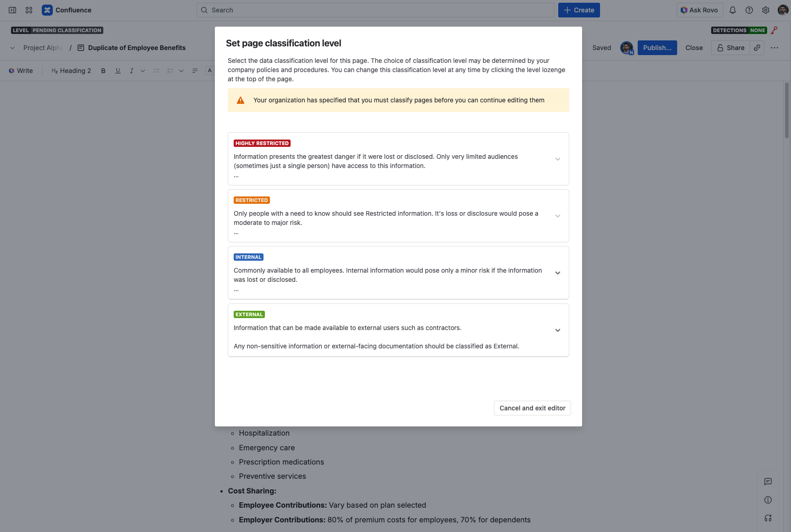
Task: Collapse the External level description chevron
Action: coord(558,330)
